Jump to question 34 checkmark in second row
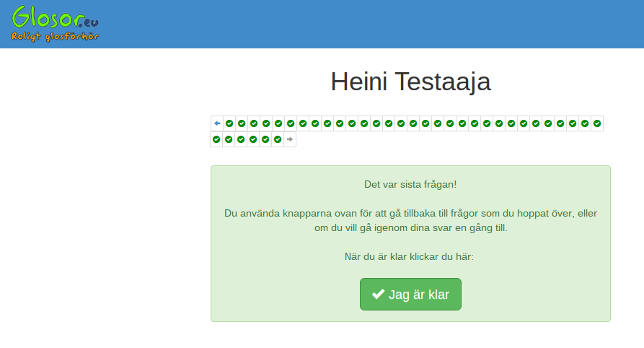 241,139
